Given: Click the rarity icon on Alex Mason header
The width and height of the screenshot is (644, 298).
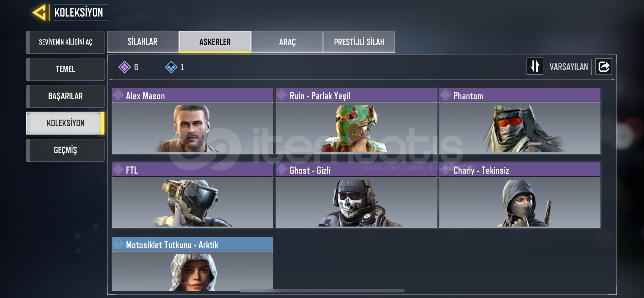Looking at the screenshot, I should (x=118, y=95).
